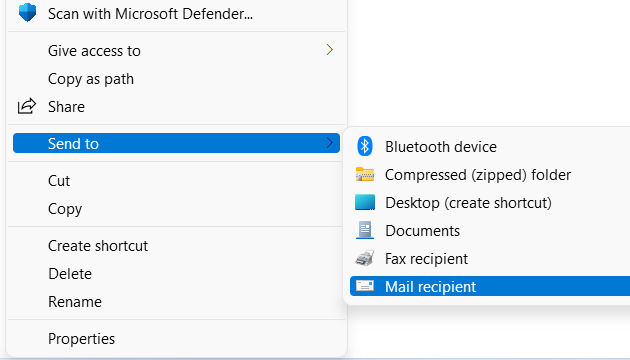Click the Fax recipient printer icon

pyautogui.click(x=365, y=258)
